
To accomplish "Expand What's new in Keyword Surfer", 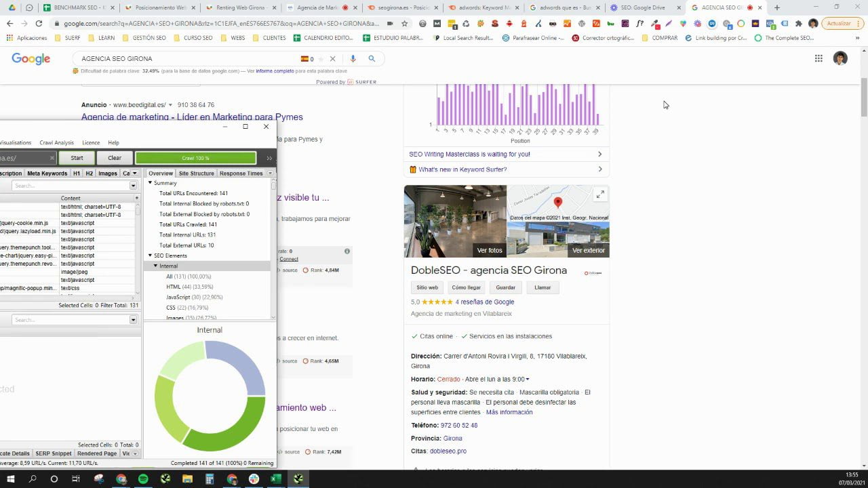I will pyautogui.click(x=599, y=169).
